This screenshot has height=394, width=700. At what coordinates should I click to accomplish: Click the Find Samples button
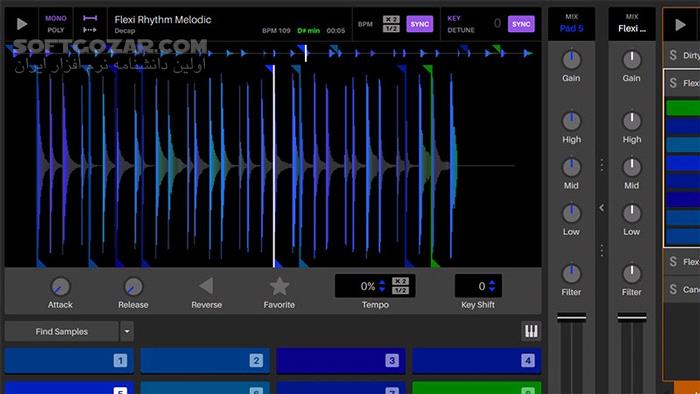click(x=62, y=332)
